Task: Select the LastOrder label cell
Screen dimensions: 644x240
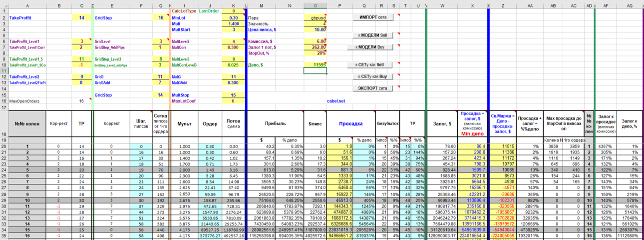Action: click(209, 10)
